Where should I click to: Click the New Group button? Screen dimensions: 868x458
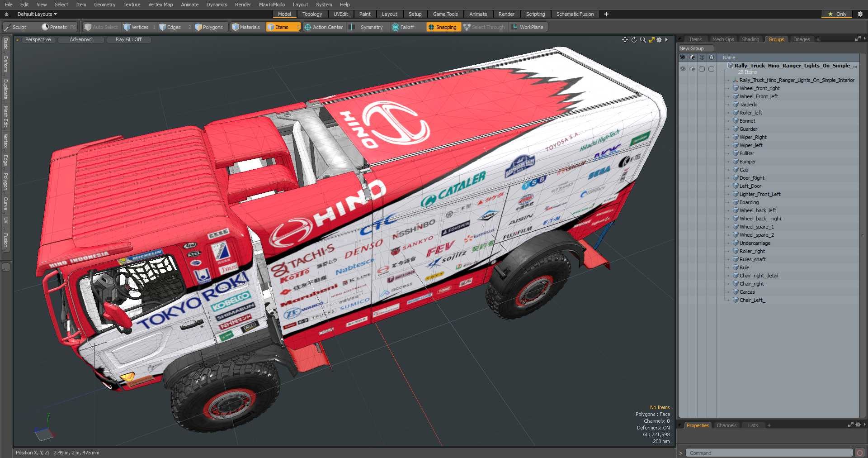click(695, 48)
